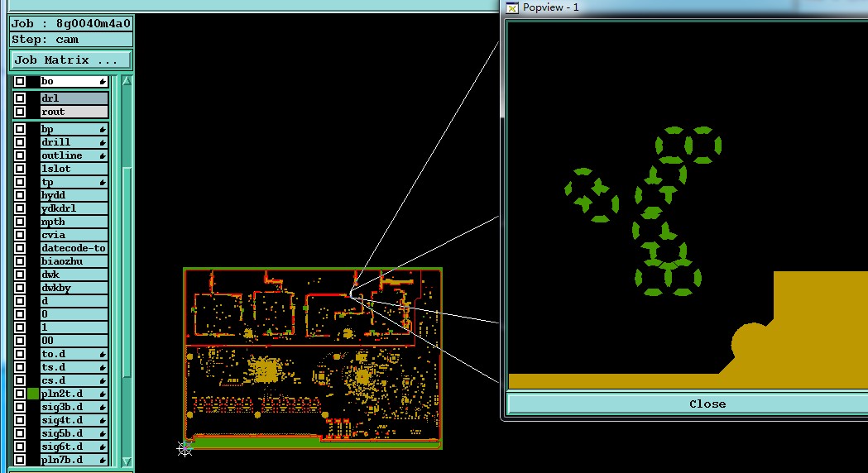The width and height of the screenshot is (868, 473).
Task: Toggle the biaozhu layer checkbox
Action: pos(20,261)
